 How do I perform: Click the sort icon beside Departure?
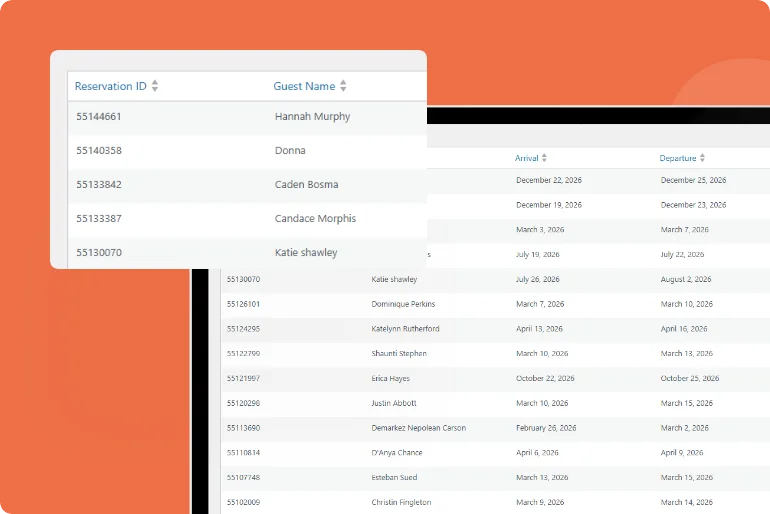pos(702,158)
